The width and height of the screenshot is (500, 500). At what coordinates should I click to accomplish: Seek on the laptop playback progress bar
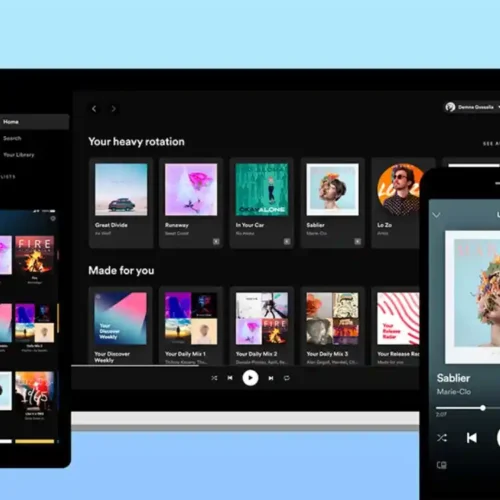245,366
